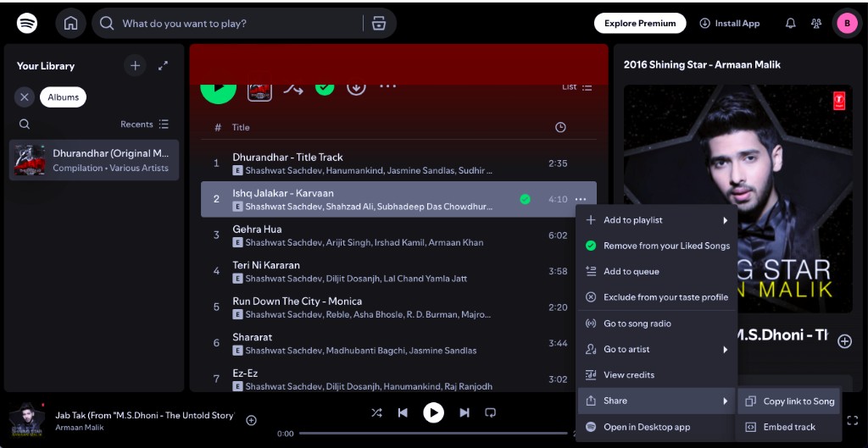Viewport: 868px width, 448px height.
Task: Open Armaan Malik artist link in player bar
Action: click(x=79, y=428)
